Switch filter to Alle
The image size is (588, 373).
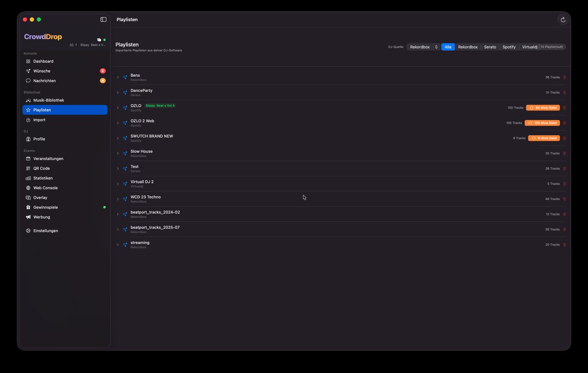point(448,47)
